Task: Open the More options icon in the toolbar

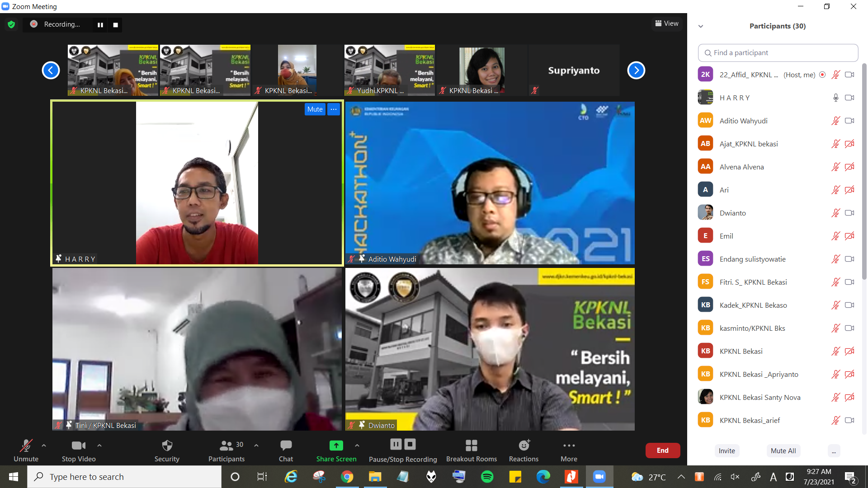Action: [569, 446]
